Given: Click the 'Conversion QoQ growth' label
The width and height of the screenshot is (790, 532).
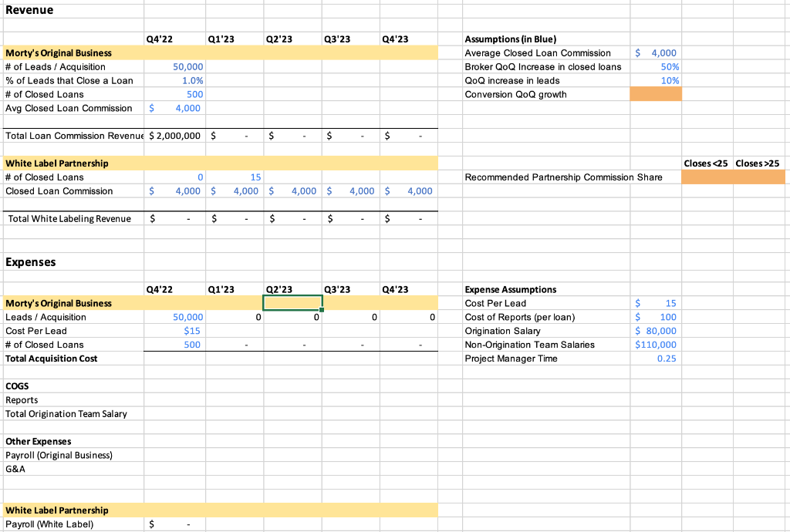Looking at the screenshot, I should pyautogui.click(x=515, y=95).
